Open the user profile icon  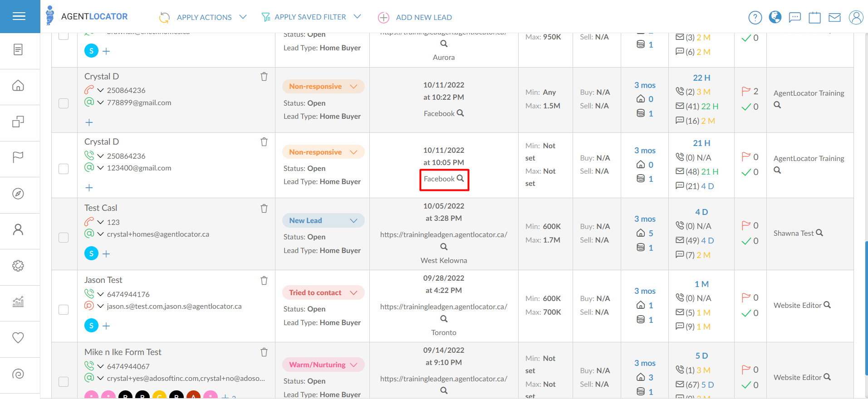coord(856,17)
